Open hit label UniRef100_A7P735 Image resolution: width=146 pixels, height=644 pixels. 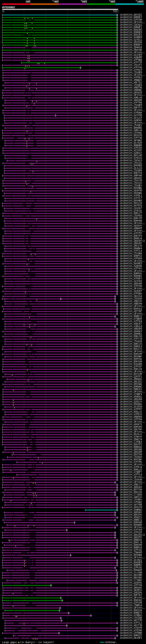point(131,63)
